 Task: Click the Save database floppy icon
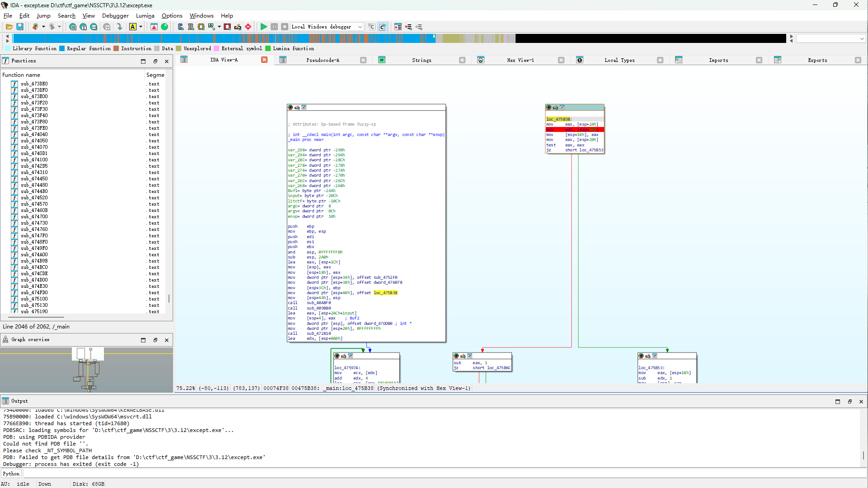point(20,27)
